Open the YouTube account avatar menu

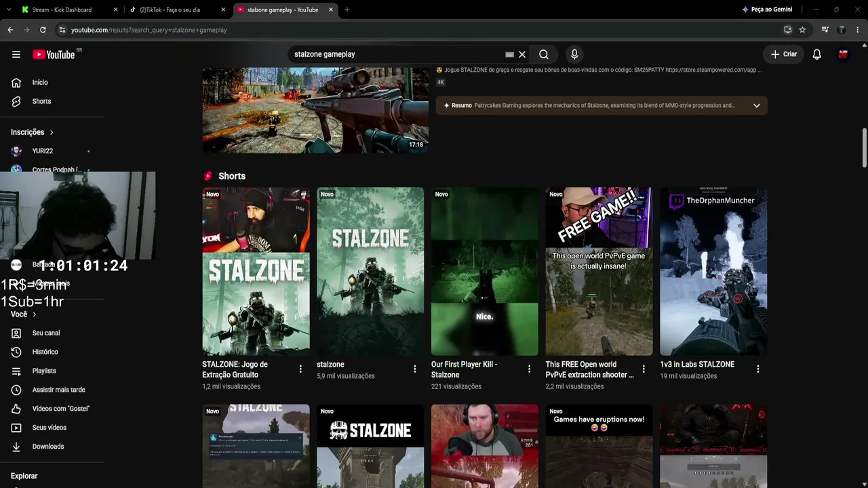point(843,54)
